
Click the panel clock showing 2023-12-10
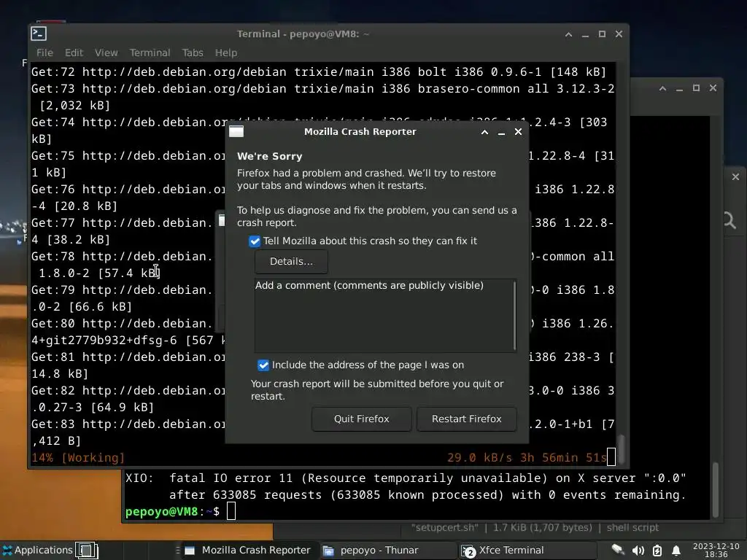click(x=716, y=551)
